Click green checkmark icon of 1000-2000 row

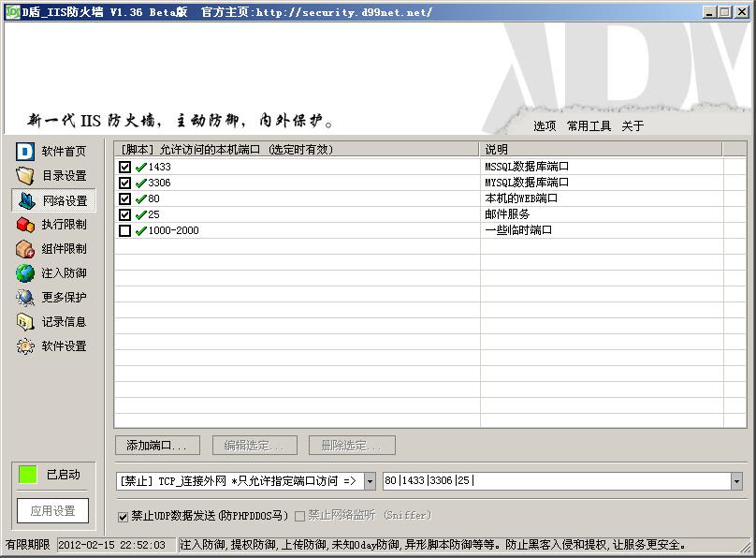click(140, 231)
